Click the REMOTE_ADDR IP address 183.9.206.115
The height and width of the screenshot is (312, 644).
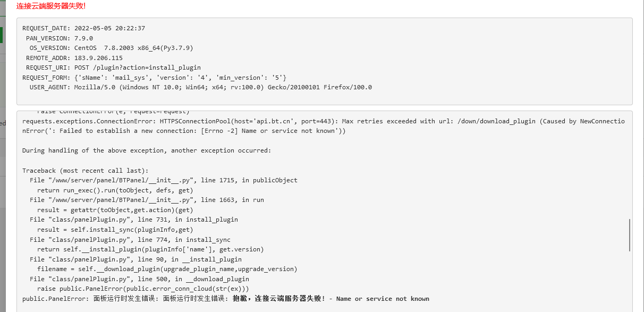tap(98, 58)
